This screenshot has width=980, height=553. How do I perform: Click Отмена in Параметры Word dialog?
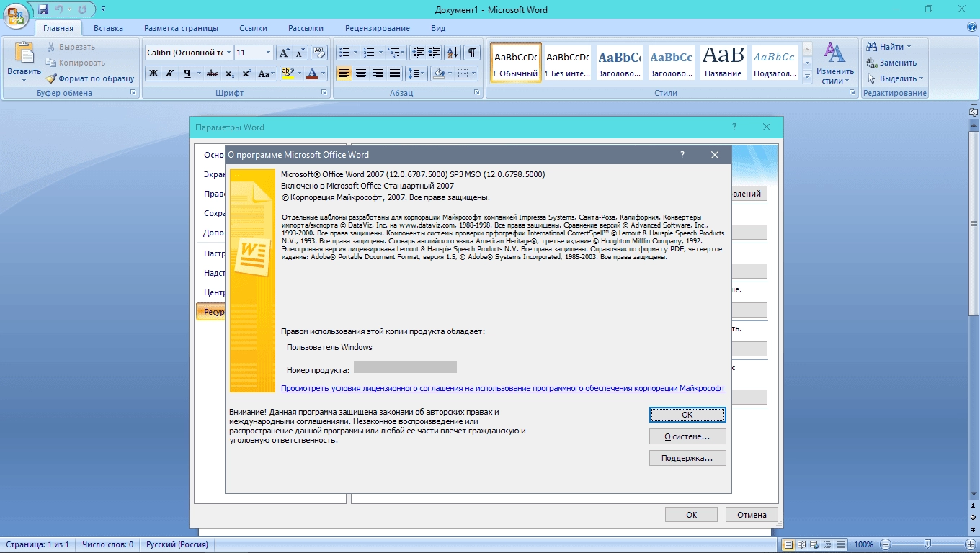[752, 515]
